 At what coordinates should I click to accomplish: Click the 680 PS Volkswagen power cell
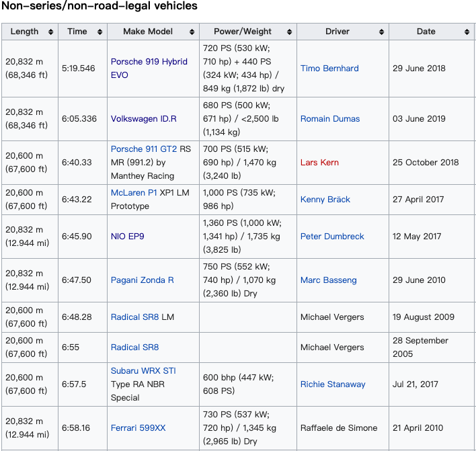[248, 119]
